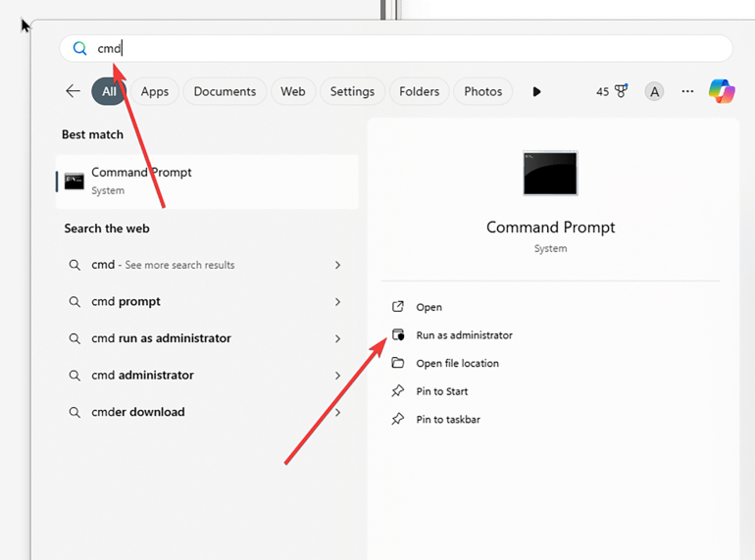Open the Copilot icon
Image resolution: width=755 pixels, height=560 pixels.
[x=722, y=91]
